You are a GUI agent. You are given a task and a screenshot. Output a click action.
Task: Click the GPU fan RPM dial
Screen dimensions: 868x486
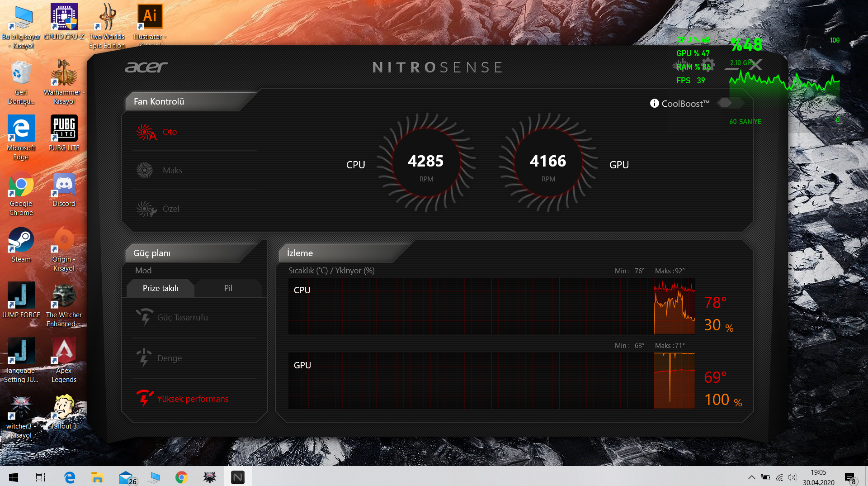coord(548,163)
